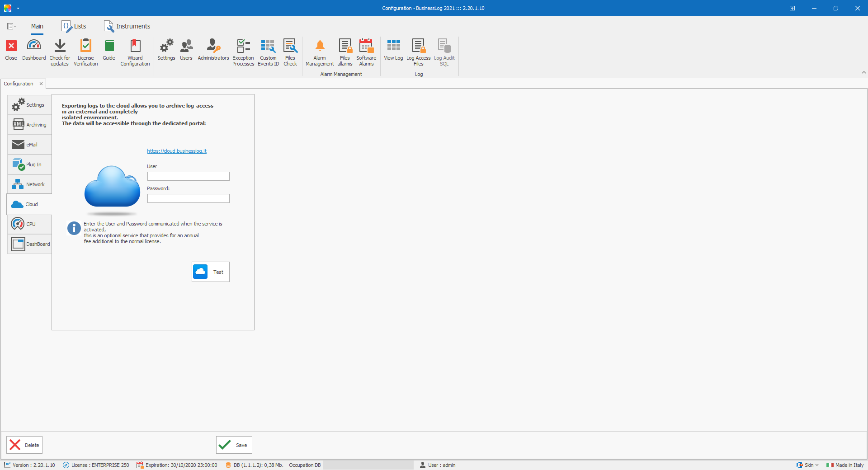Select the Cloud side tab
The width and height of the screenshot is (868, 470).
pos(29,204)
